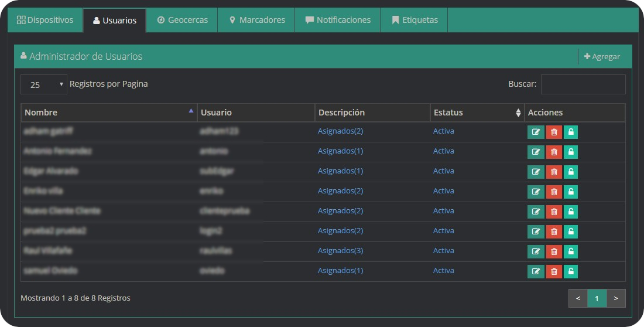Click the red delete icon in the last row
This screenshot has width=644, height=327.
pyautogui.click(x=553, y=271)
